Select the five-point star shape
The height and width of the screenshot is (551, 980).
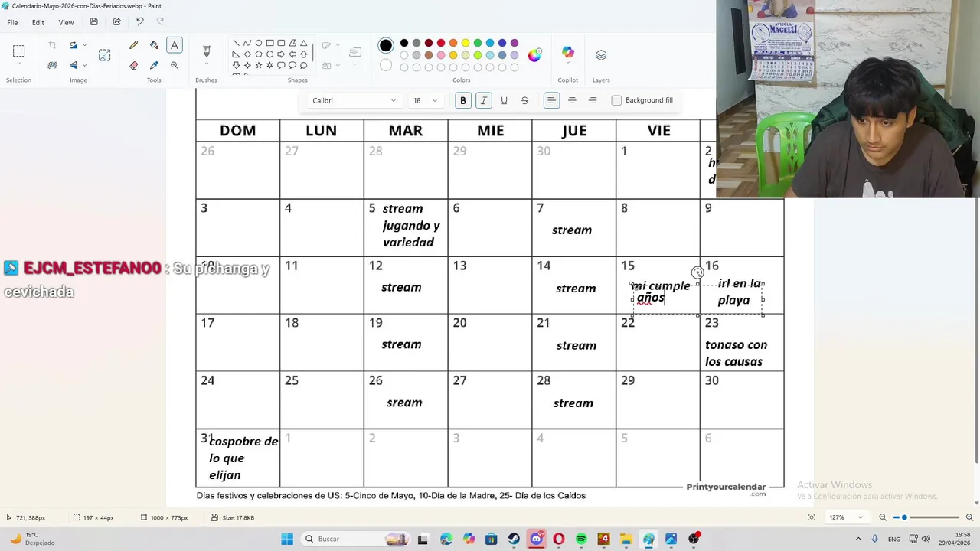259,66
